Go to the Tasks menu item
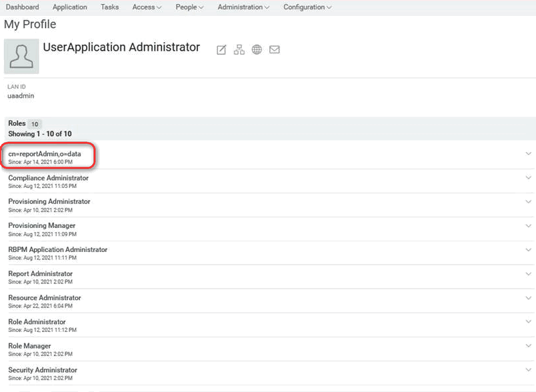The height and width of the screenshot is (392, 536). pos(109,7)
